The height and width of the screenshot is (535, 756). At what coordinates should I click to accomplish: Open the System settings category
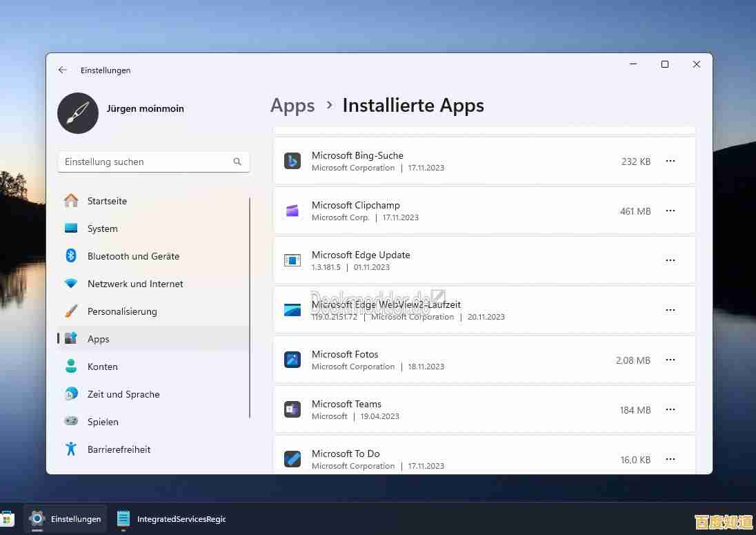(102, 228)
